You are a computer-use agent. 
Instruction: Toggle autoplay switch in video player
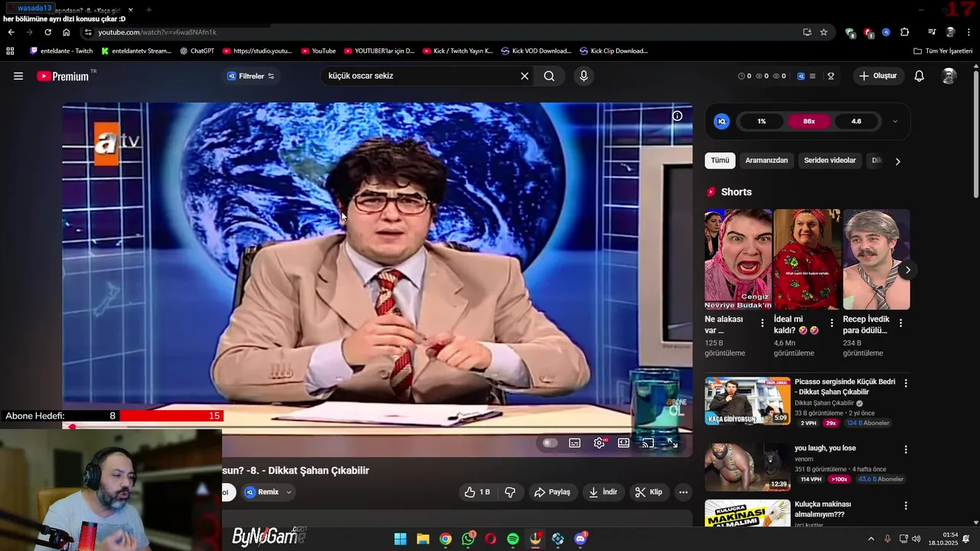pos(549,443)
